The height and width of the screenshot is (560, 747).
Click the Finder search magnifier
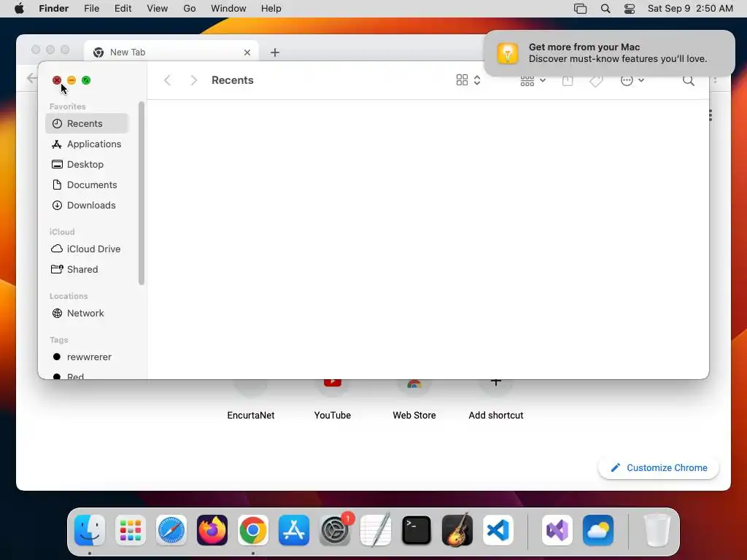(x=688, y=80)
